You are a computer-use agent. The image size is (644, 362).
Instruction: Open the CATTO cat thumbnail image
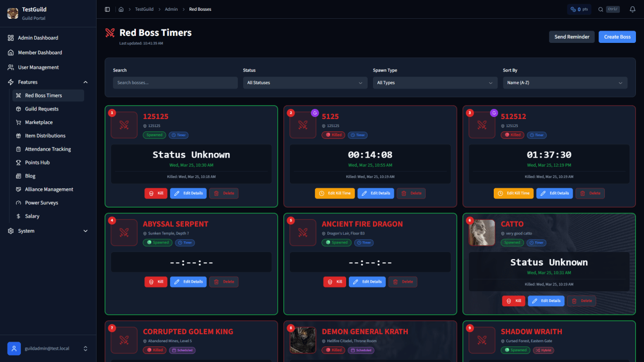(482, 233)
